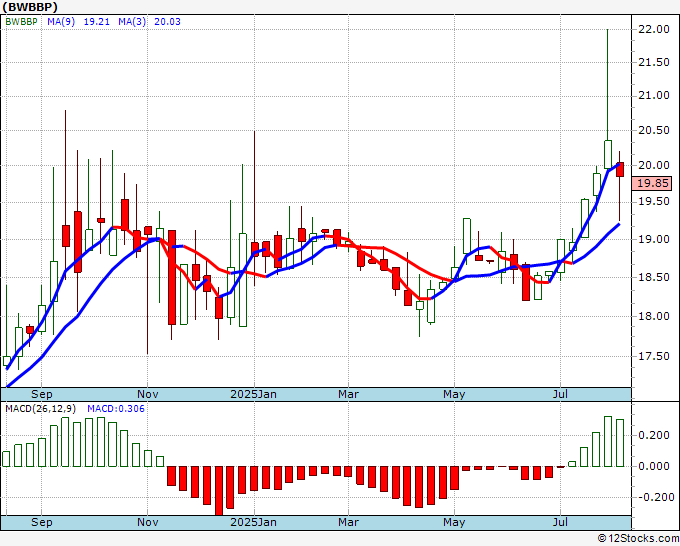Click the 19.85 current price tag
The image size is (680, 546).
tap(652, 183)
